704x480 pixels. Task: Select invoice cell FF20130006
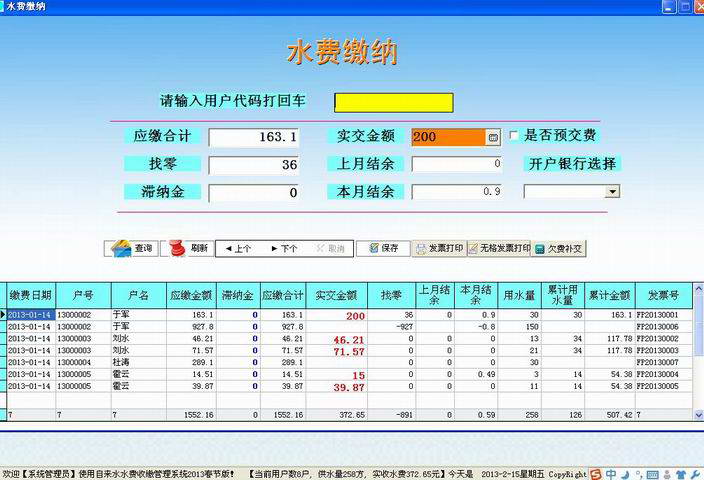664,327
